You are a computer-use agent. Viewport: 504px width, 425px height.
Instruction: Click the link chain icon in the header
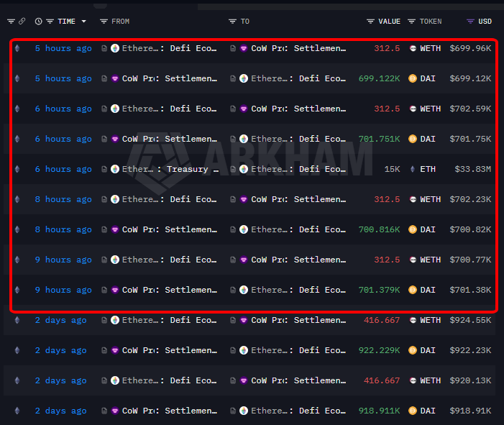(22, 22)
